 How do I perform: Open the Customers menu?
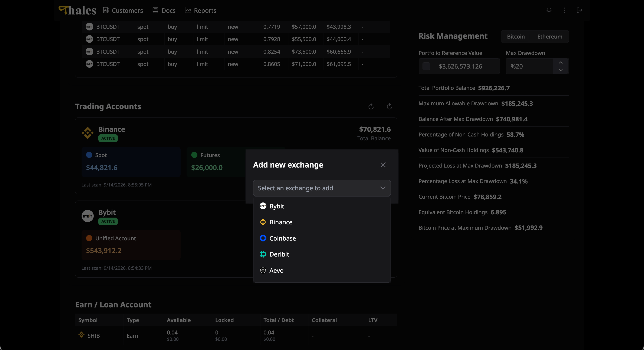coord(123,10)
